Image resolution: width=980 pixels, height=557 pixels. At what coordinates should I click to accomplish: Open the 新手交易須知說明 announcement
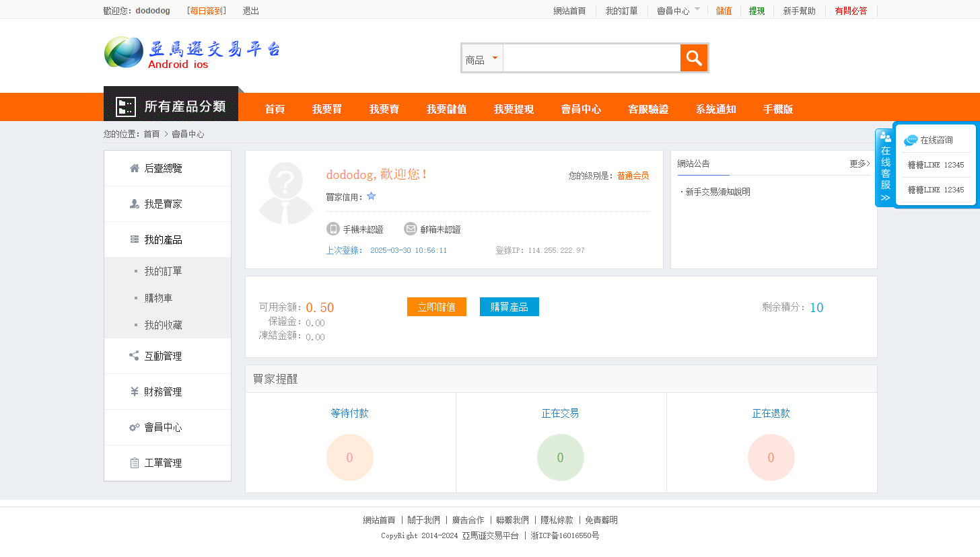717,192
